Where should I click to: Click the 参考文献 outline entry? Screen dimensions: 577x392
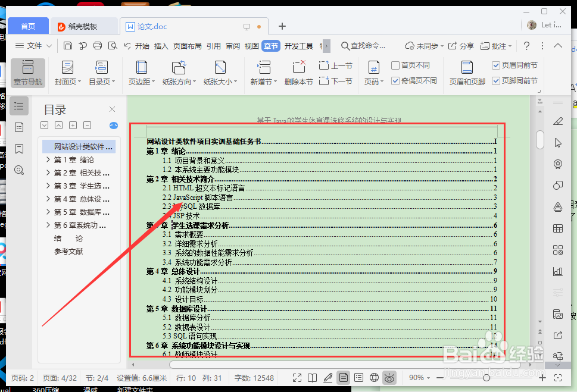point(69,251)
